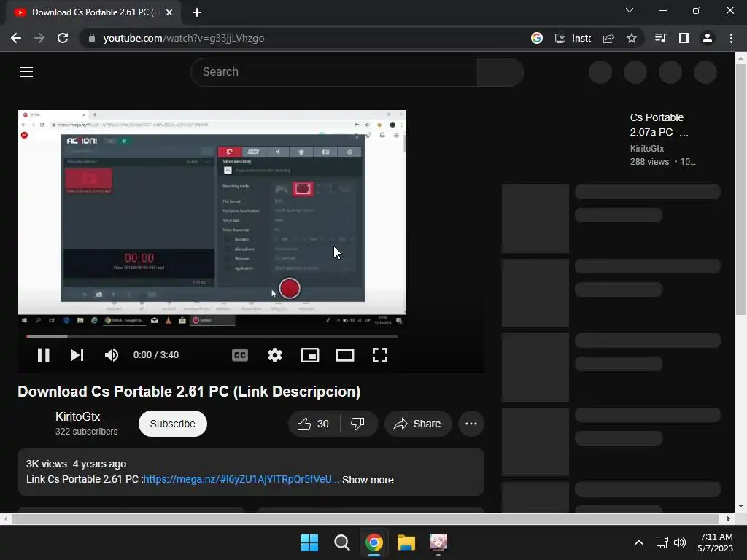
Task: Focus the YouTube search field
Action: 333,72
